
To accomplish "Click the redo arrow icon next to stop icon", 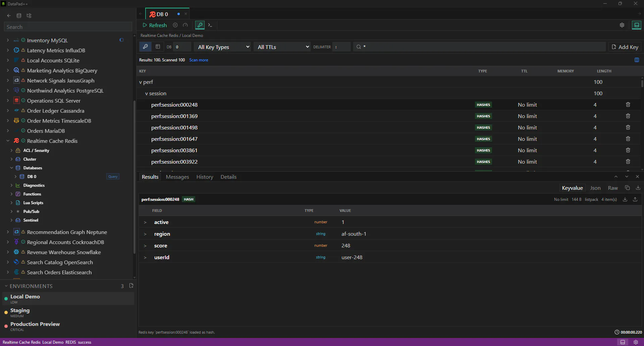I will click(x=185, y=25).
